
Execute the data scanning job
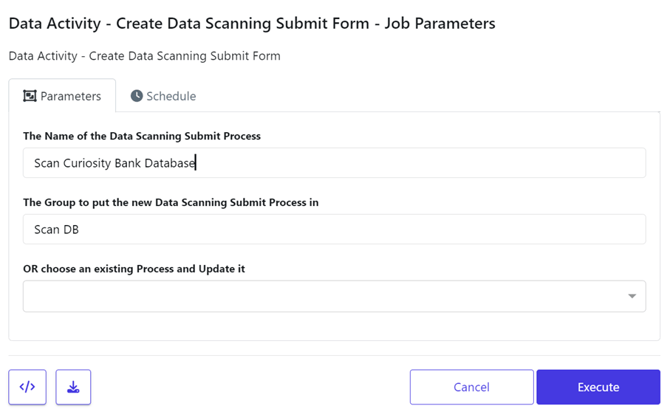click(x=598, y=387)
